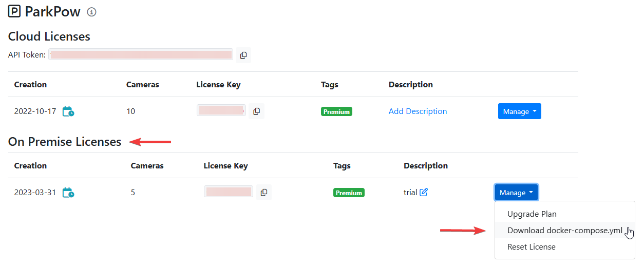Click the API Token label
This screenshot has height=266, width=644.
click(x=27, y=54)
